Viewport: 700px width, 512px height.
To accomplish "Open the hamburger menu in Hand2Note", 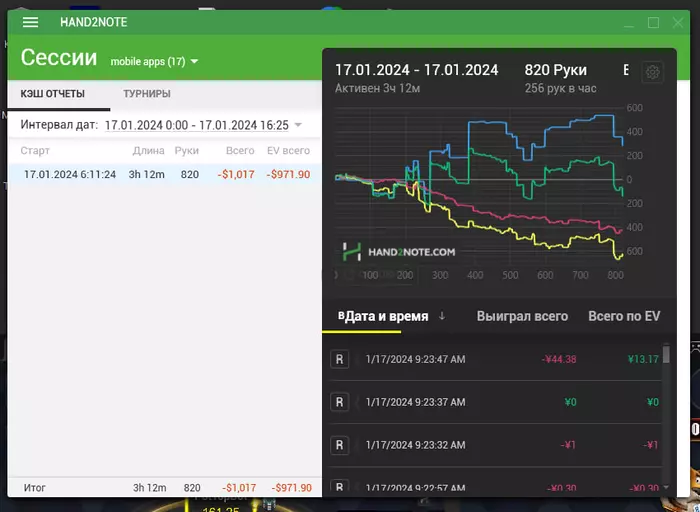I will (30, 22).
